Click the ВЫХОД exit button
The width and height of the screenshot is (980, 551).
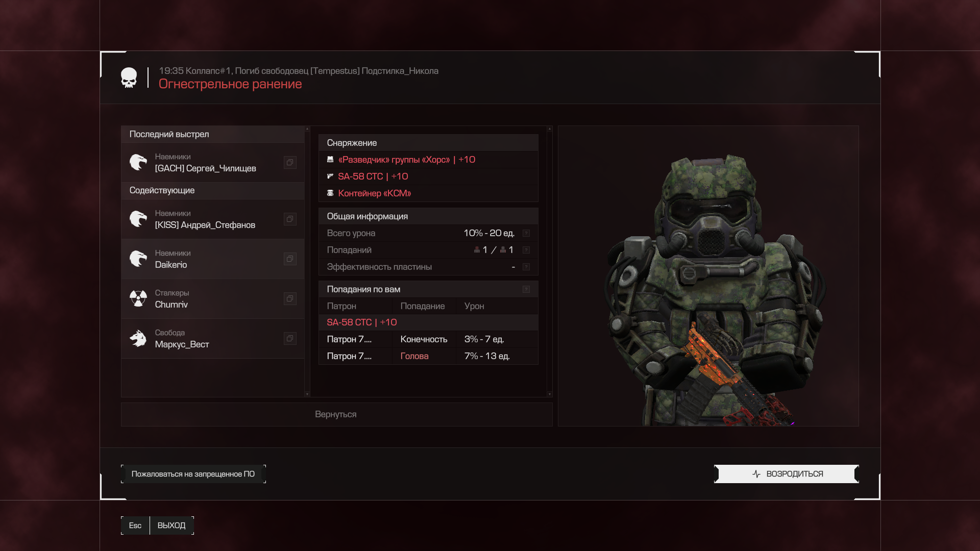pyautogui.click(x=171, y=525)
